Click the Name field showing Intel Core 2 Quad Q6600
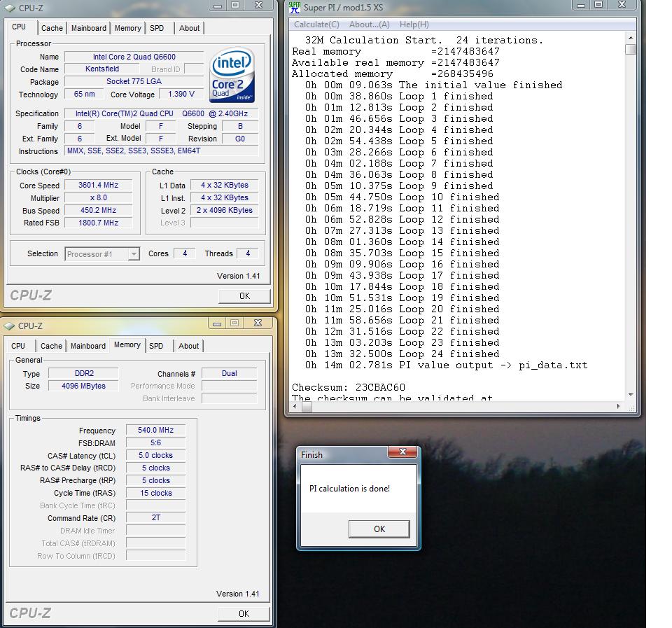Image resolution: width=672 pixels, height=628 pixels. 134,57
